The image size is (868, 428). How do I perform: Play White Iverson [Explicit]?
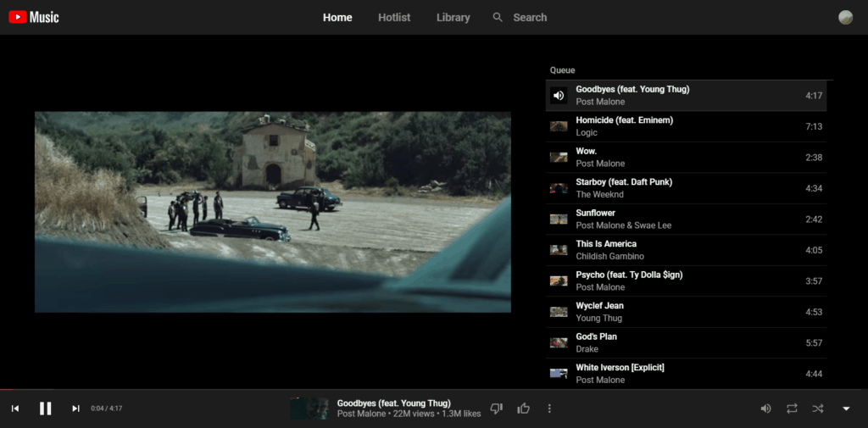[686, 374]
